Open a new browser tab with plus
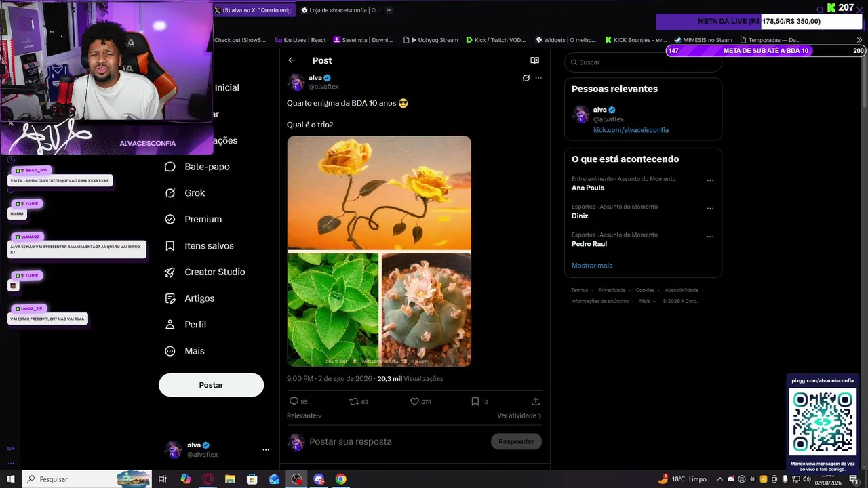 click(389, 10)
